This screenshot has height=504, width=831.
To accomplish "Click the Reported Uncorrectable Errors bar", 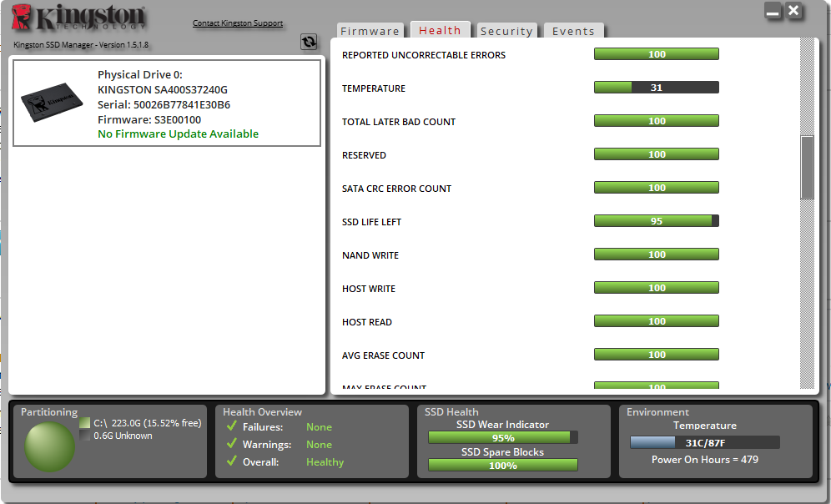I will (x=656, y=54).
